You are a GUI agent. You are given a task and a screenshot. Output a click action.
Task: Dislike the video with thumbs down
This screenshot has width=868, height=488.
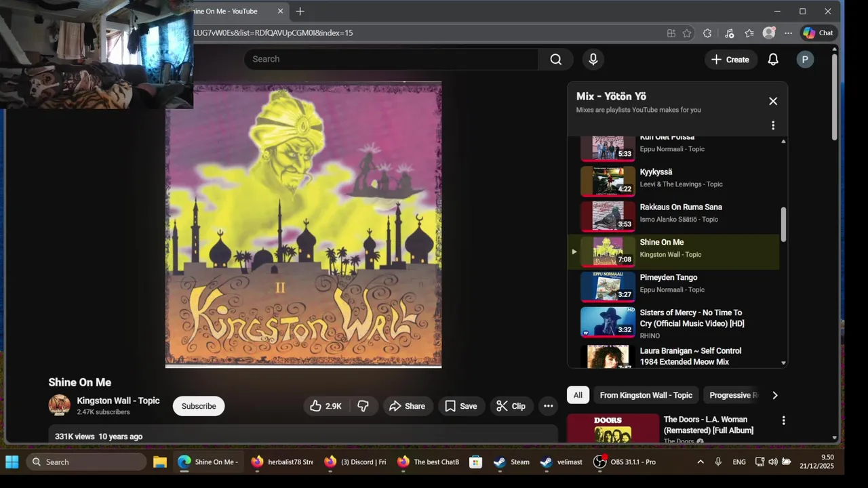pyautogui.click(x=363, y=406)
